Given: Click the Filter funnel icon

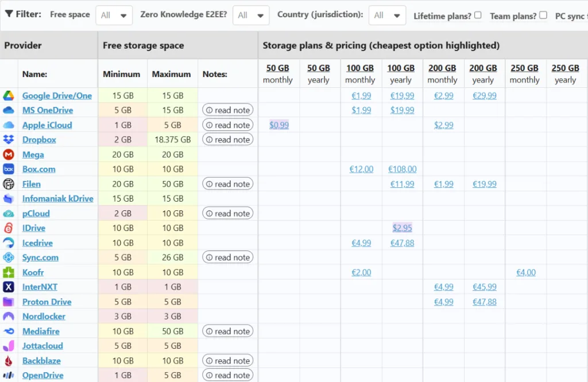Looking at the screenshot, I should click(9, 14).
